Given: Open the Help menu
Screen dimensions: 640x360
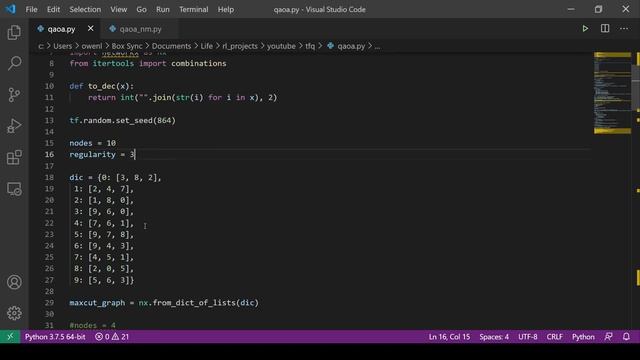Looking at the screenshot, I should coord(225,9).
